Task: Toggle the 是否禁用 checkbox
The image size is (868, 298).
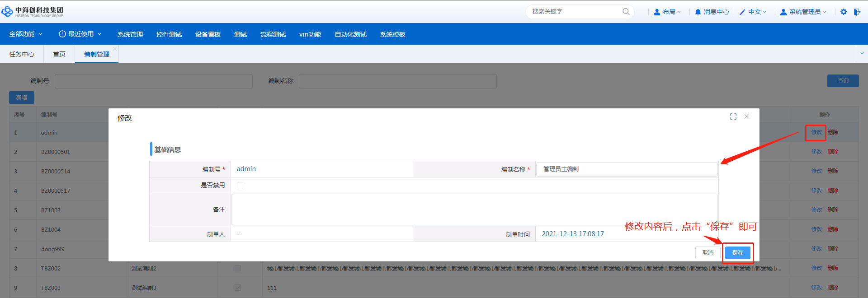Action: [x=240, y=185]
